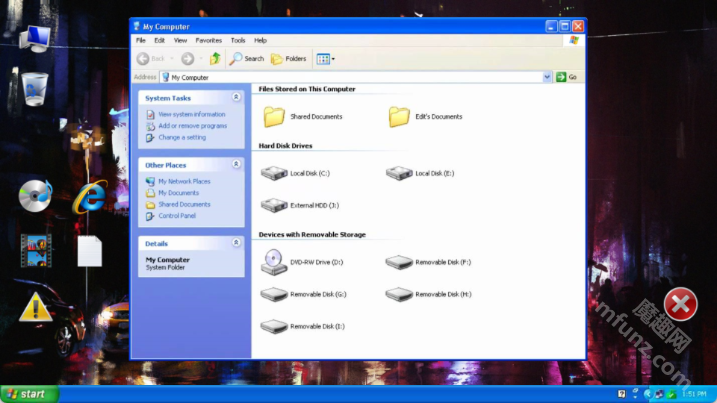717x403 pixels.
Task: Click the Up folder toolbar icon
Action: (215, 59)
